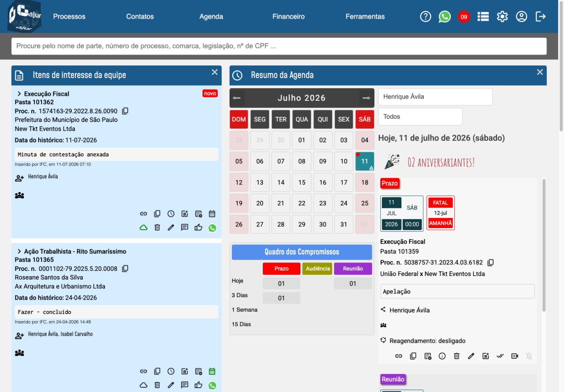
Task: Go to next month with right arrow
Action: (x=367, y=98)
